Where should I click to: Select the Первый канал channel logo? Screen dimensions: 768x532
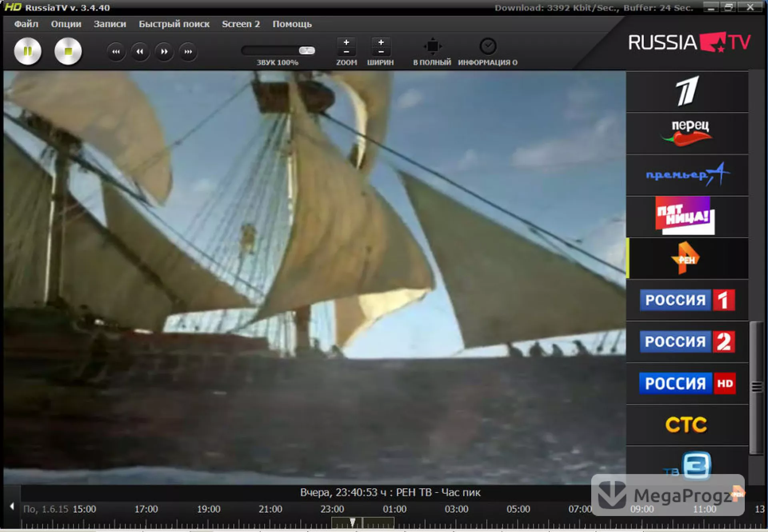687,92
